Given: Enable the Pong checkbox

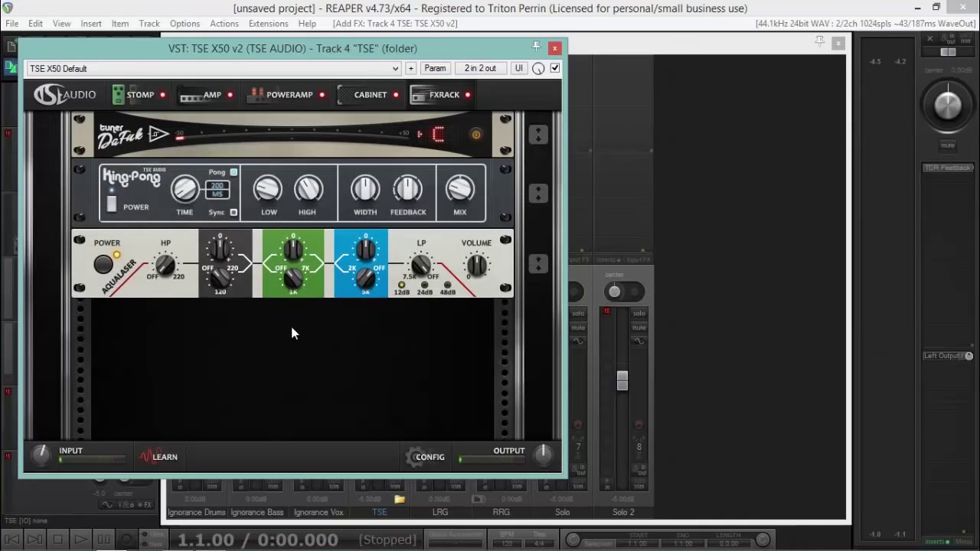Looking at the screenshot, I should coord(234,172).
